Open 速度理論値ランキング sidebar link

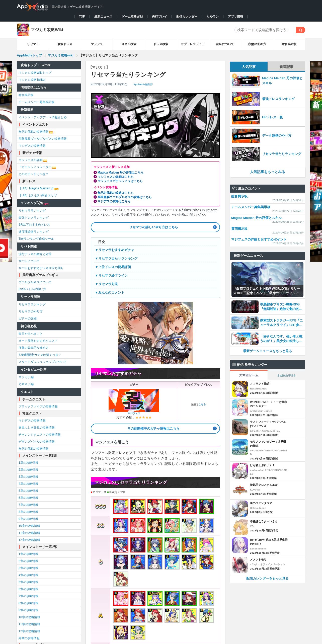click(x=34, y=232)
